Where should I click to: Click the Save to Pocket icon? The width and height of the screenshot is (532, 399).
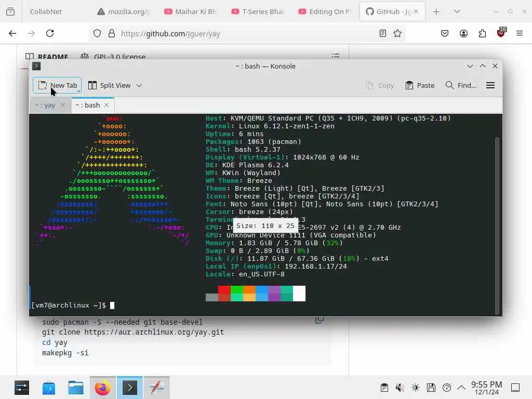445,33
